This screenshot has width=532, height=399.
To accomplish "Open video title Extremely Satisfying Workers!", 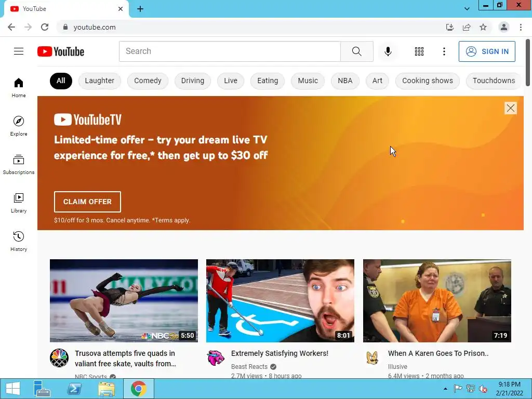I will [x=280, y=353].
